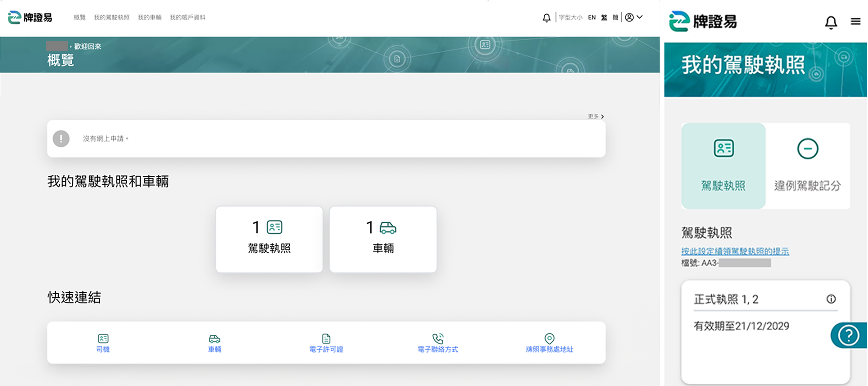This screenshot has width=868, height=386.
Task: Click the 牌證易 logo in desktop header
Action: (x=30, y=17)
